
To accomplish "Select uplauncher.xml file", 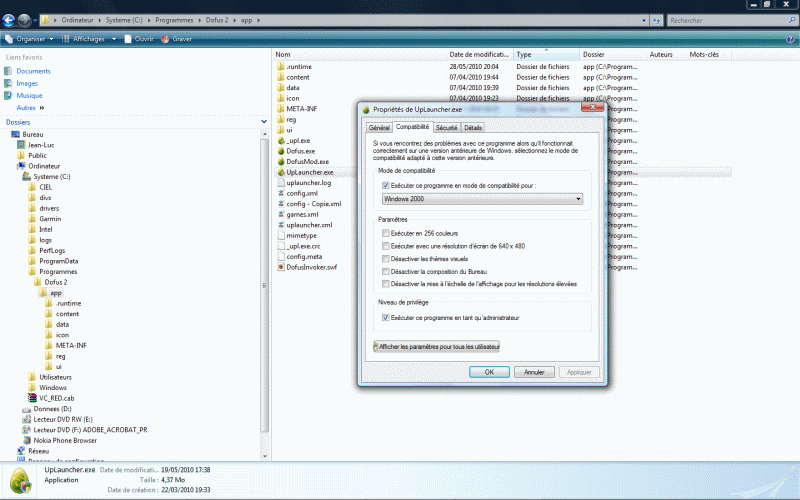I will [309, 224].
